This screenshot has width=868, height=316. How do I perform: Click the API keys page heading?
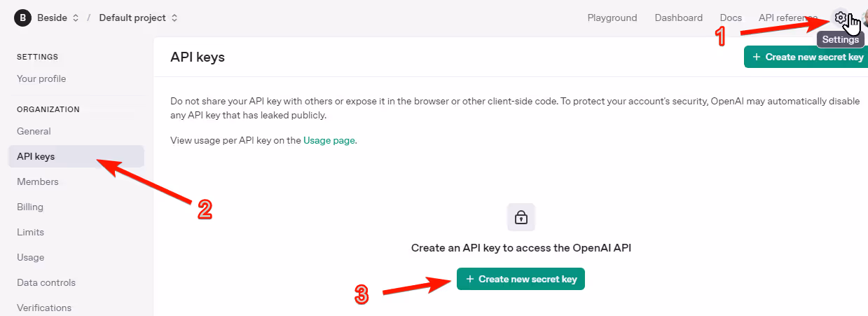tap(198, 57)
